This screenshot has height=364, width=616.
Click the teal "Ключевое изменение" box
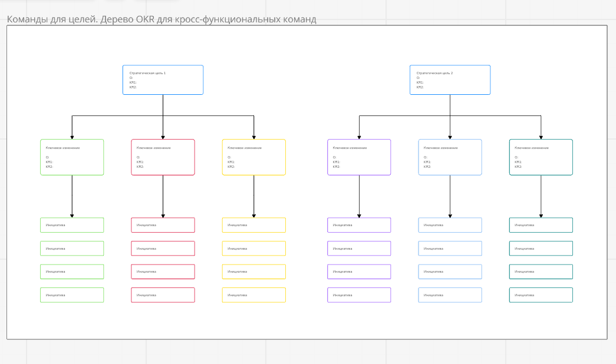pyautogui.click(x=541, y=157)
